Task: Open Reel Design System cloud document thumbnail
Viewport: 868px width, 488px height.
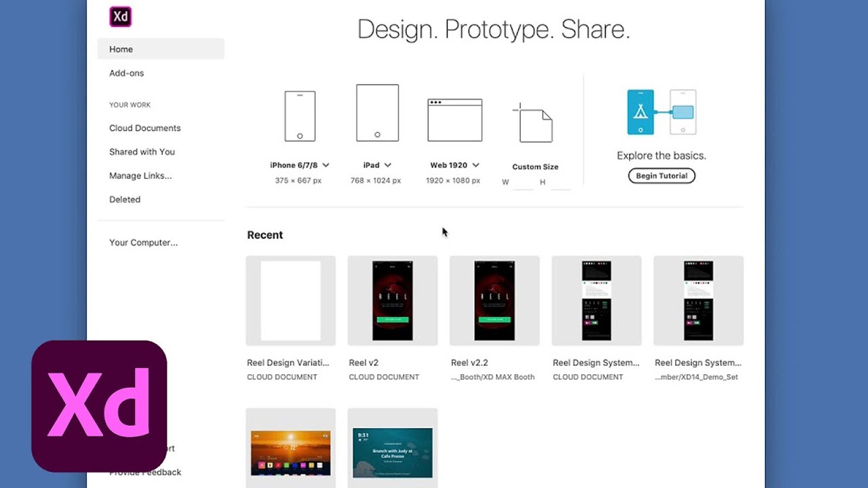Action: 597,301
